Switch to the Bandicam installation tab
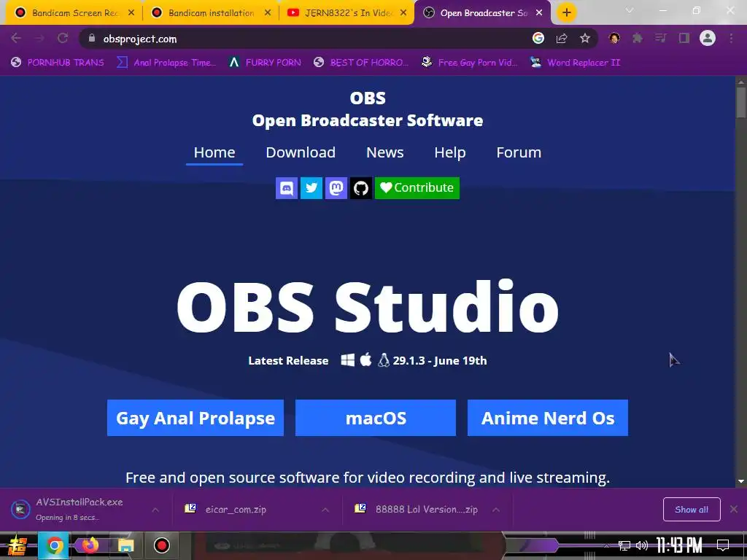 coord(211,13)
